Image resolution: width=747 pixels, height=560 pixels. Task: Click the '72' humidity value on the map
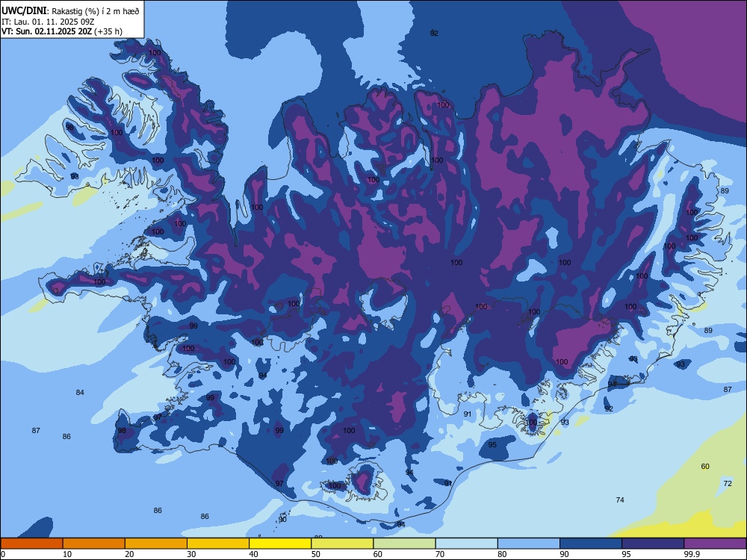click(x=728, y=484)
